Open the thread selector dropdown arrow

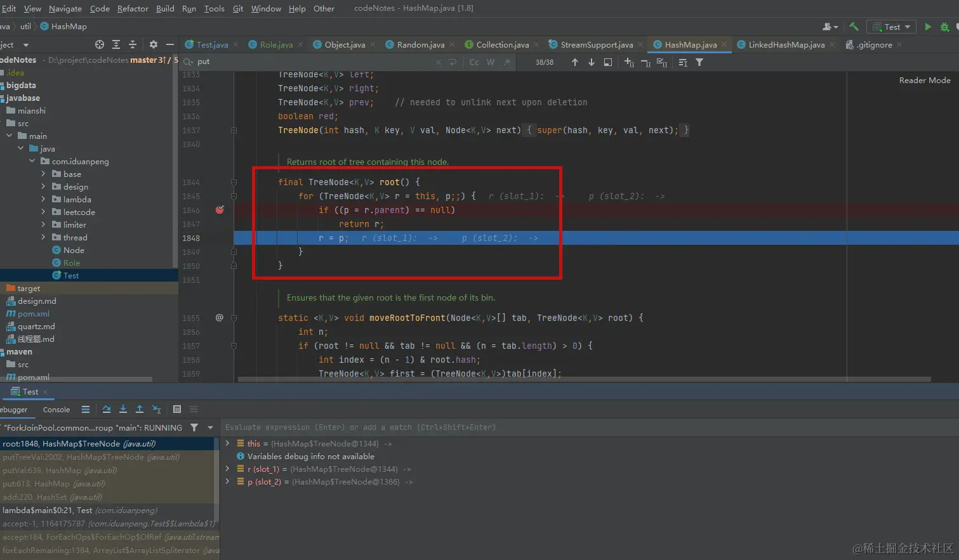[210, 427]
